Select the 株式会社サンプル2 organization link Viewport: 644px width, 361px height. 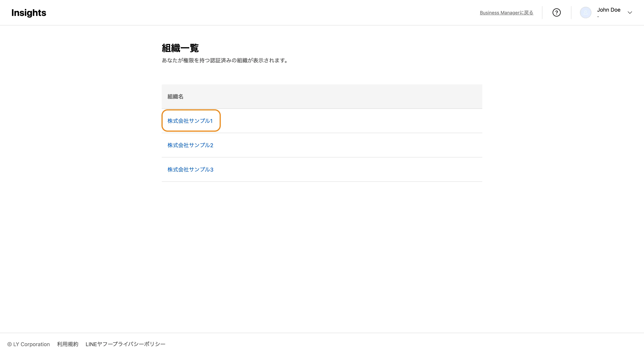tap(190, 145)
